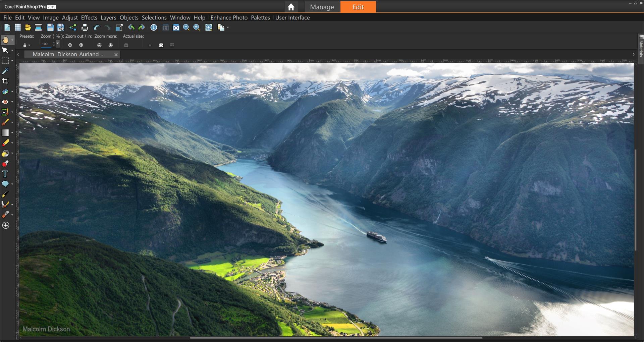Open image information icon
644x342 pixels.
pyautogui.click(x=154, y=28)
